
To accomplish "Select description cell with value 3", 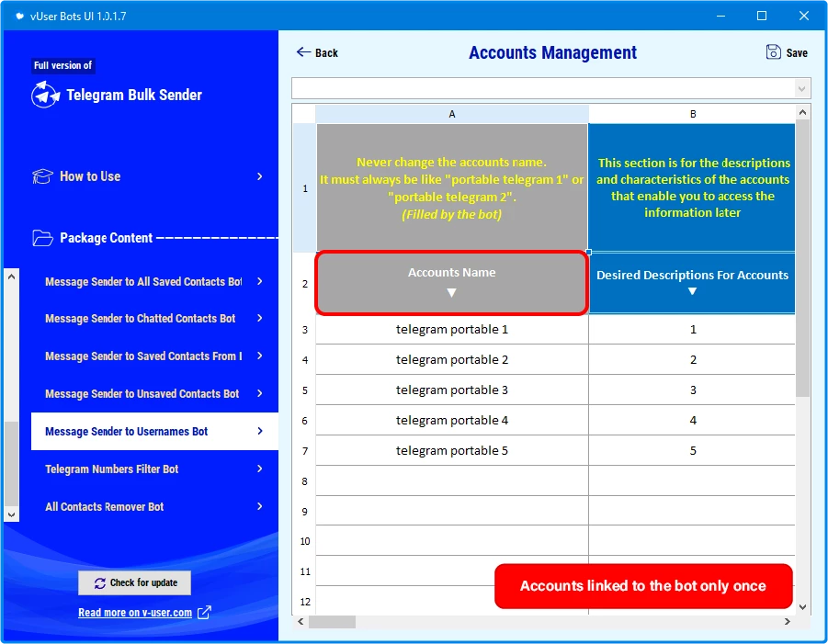I will [692, 390].
